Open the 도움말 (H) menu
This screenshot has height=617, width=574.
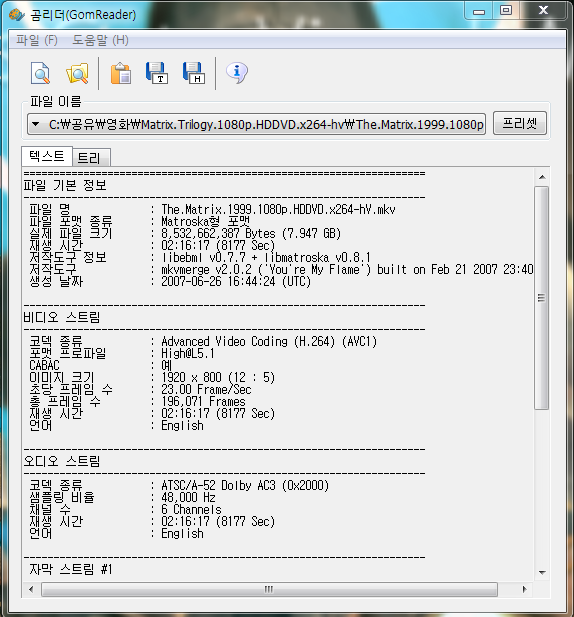click(100, 40)
